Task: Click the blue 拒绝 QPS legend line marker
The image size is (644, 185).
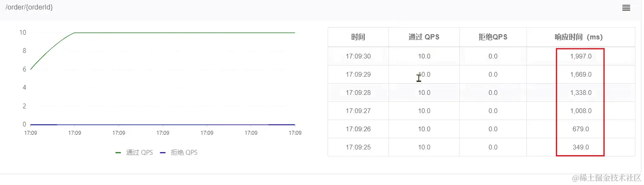Action: tap(163, 153)
